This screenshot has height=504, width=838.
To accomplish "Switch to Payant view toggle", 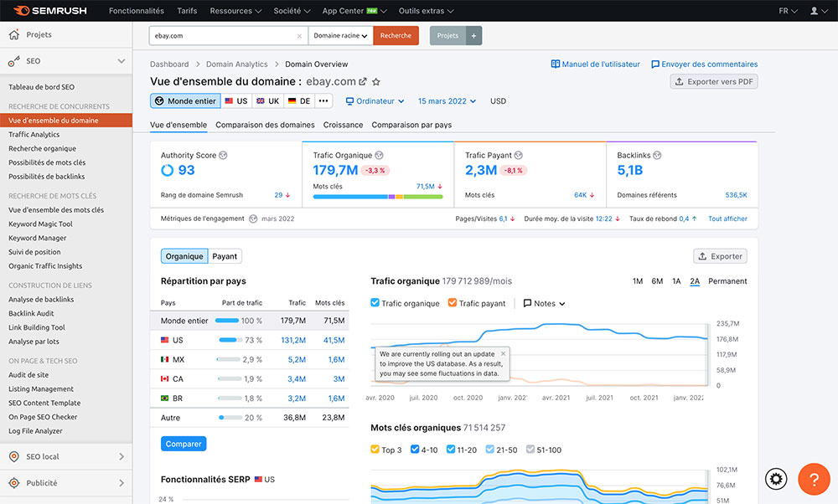I will 225,256.
